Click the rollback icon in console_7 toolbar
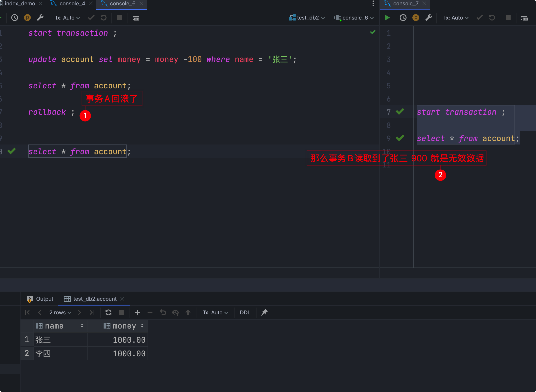This screenshot has height=392, width=536. pos(492,18)
